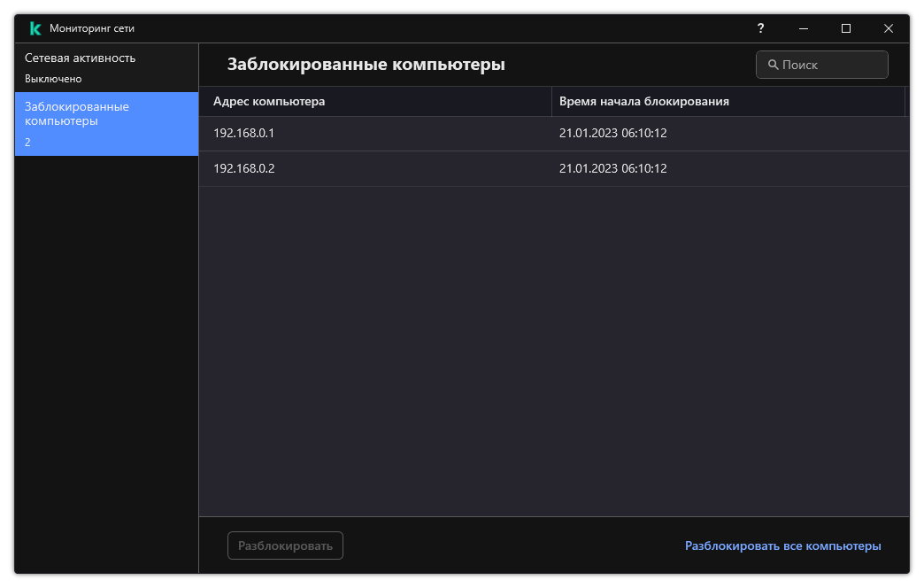Click the block start time of 192.168.0.2
924x588 pixels.
click(612, 168)
